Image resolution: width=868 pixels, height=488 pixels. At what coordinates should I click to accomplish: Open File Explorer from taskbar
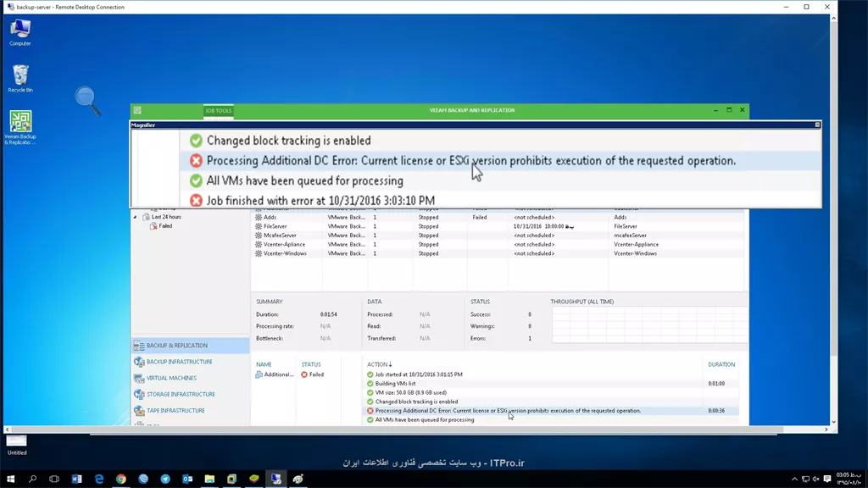pyautogui.click(x=210, y=479)
